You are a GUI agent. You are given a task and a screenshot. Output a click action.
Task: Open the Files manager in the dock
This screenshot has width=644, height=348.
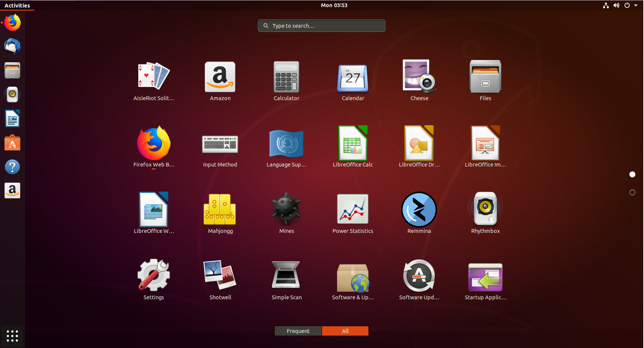pos(12,70)
